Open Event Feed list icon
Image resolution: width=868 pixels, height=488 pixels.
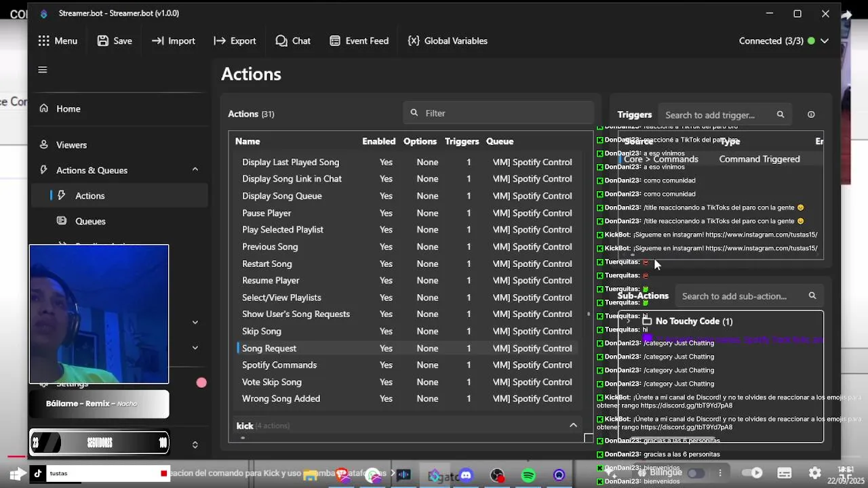pyautogui.click(x=335, y=41)
